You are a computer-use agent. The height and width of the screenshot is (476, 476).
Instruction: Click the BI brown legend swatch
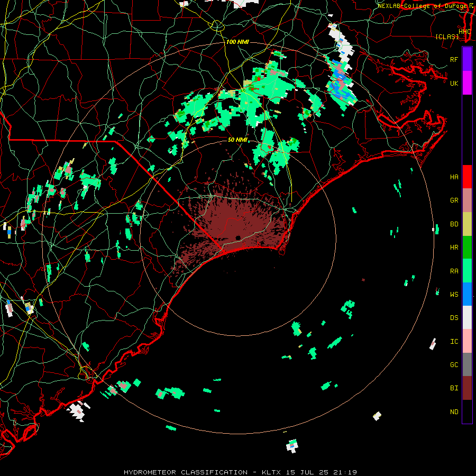click(x=467, y=388)
